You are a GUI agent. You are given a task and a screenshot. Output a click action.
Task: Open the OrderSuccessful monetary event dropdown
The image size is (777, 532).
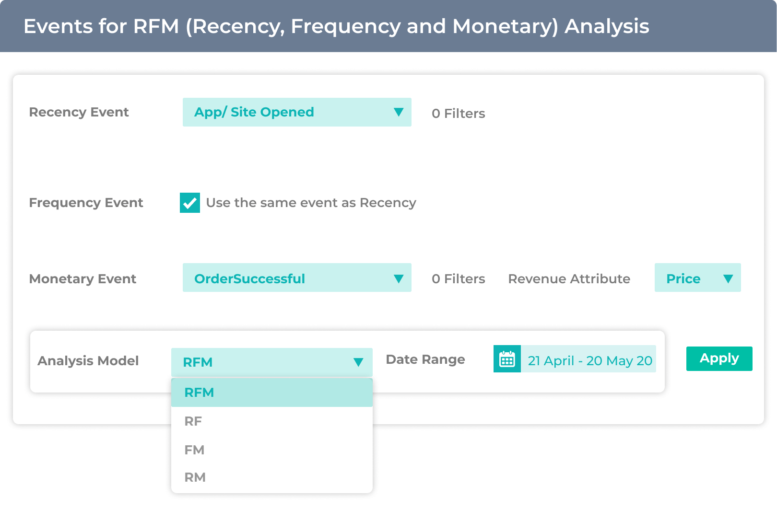coord(297,278)
